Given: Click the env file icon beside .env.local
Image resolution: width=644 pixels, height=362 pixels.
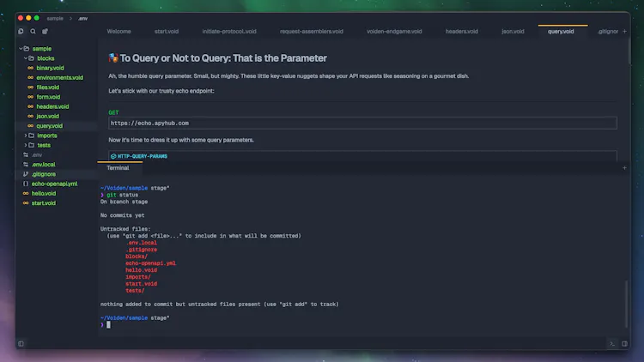Looking at the screenshot, I should [26, 165].
